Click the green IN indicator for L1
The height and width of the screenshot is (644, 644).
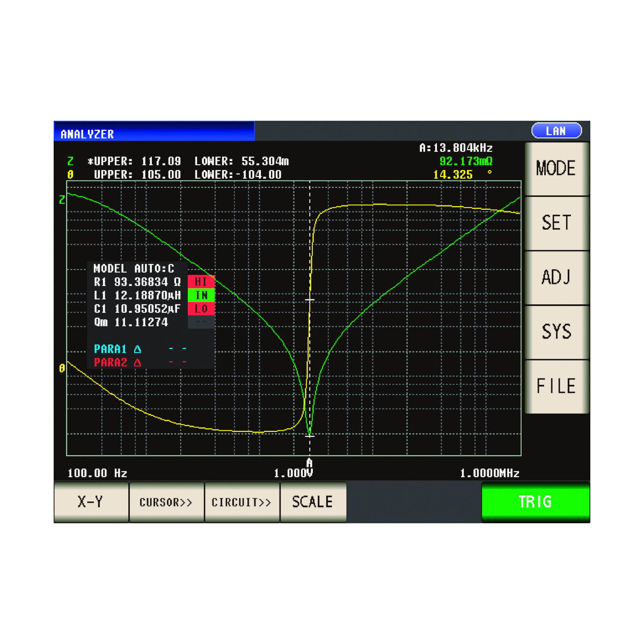201,295
